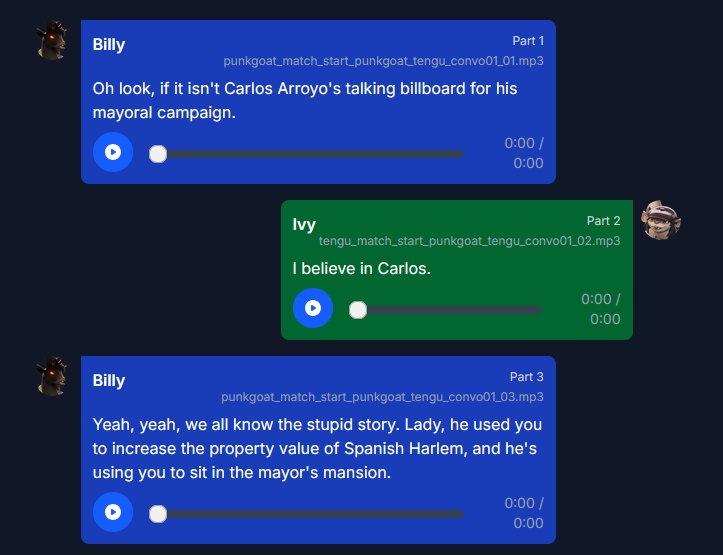Click the punkgoat convo01_01.mp3 filename
Image resolution: width=723 pixels, height=555 pixels.
[383, 61]
